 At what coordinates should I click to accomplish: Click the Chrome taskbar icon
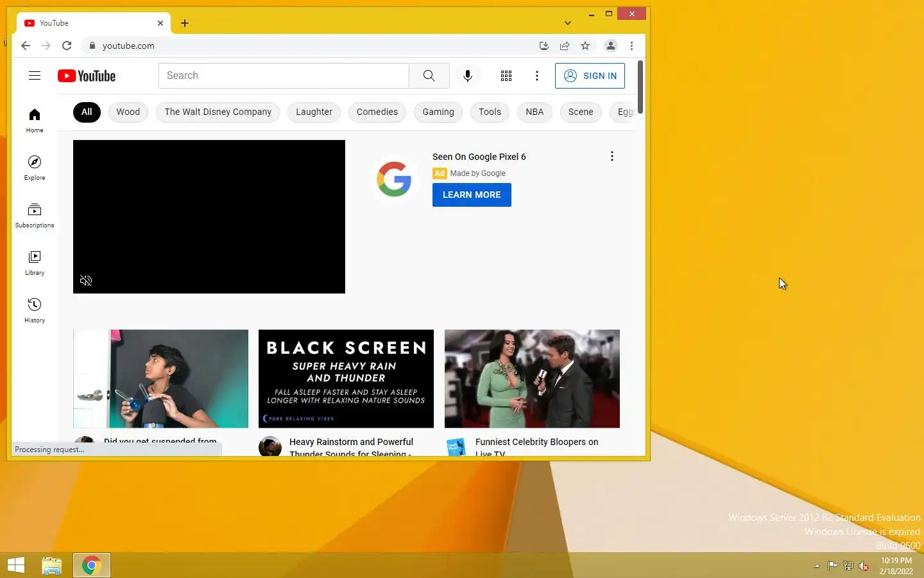92,565
